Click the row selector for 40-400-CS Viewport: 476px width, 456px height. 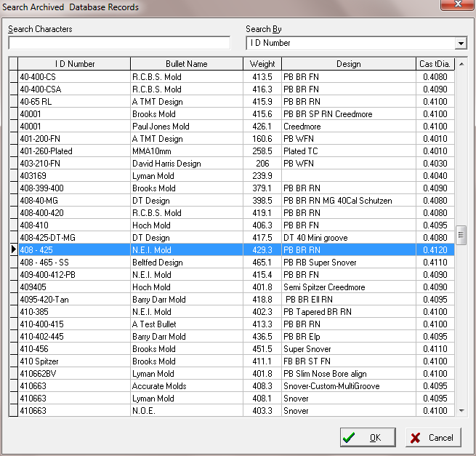[x=13, y=77]
